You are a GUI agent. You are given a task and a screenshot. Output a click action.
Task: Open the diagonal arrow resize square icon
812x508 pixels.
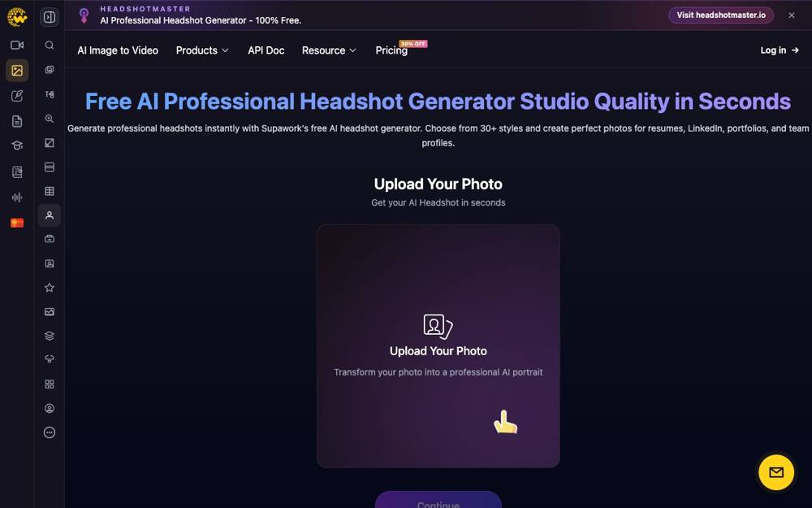pyautogui.click(x=50, y=142)
